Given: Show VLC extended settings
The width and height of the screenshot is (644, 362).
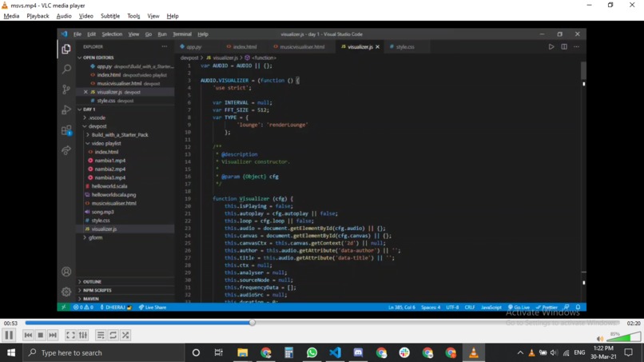Looking at the screenshot, I should click(x=83, y=336).
